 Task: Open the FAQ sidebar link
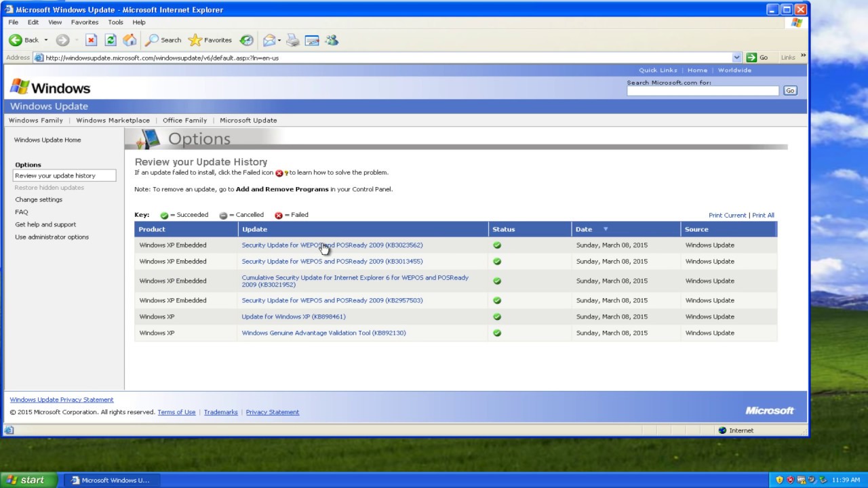pos(22,212)
